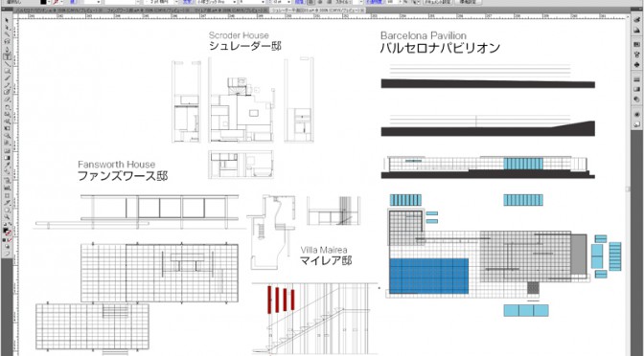Open the 線 (Stroke) panel link
The height and width of the screenshot is (356, 644).
(x=73, y=2)
